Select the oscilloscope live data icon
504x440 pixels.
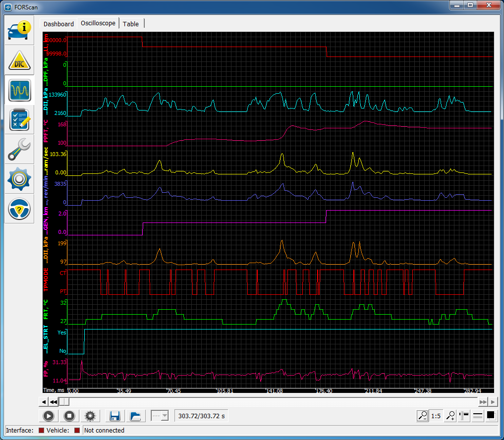(20, 90)
